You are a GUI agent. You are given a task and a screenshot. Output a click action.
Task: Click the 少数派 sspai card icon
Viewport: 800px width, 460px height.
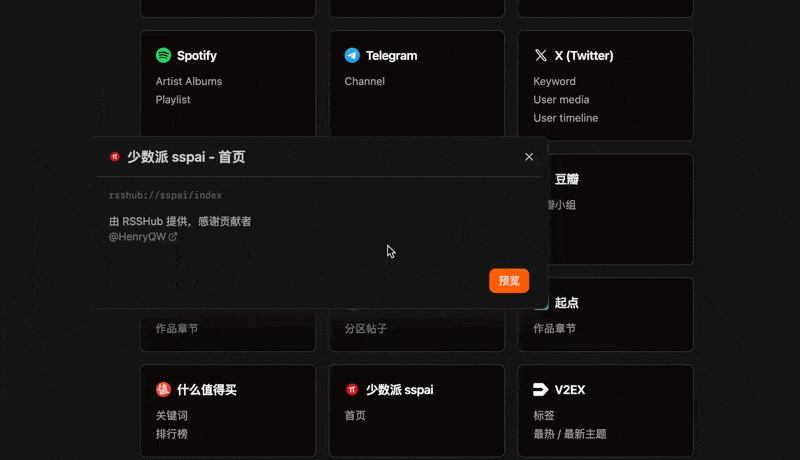[352, 389]
